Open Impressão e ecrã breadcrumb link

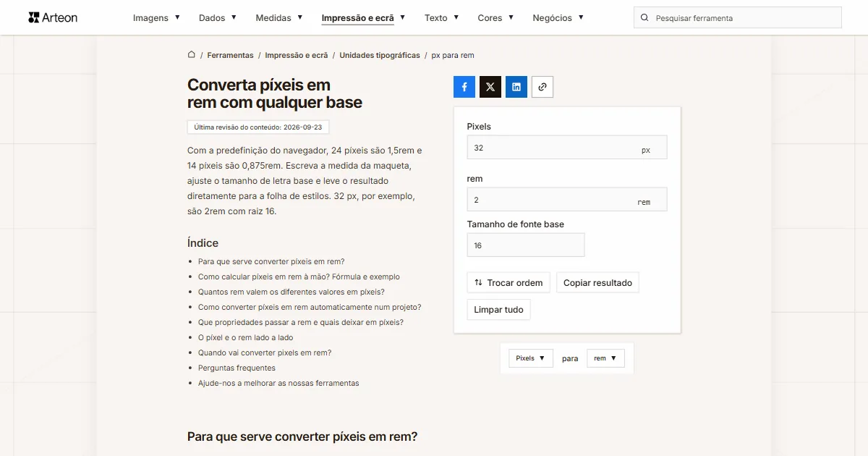click(x=297, y=55)
